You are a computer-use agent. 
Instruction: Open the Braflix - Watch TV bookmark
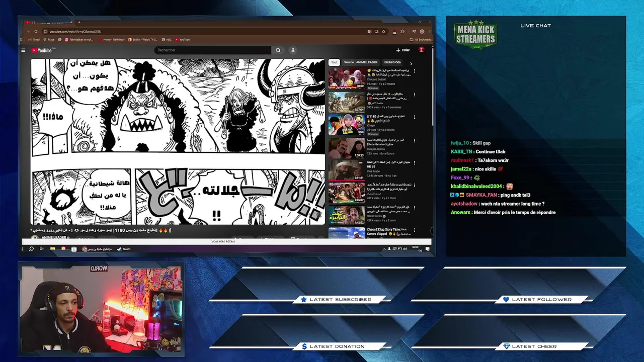pyautogui.click(x=142, y=39)
